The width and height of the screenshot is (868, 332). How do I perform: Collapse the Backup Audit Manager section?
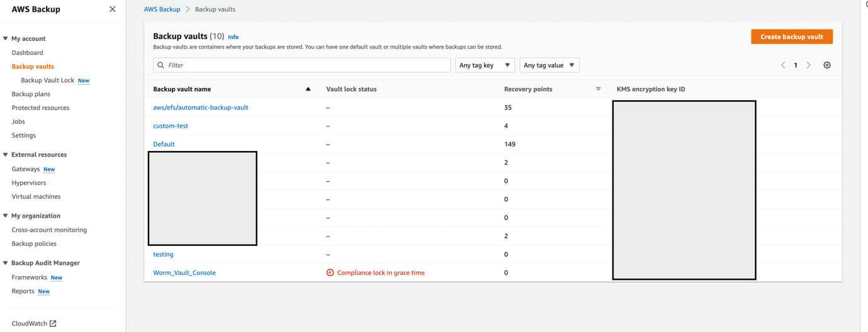pyautogui.click(x=6, y=263)
